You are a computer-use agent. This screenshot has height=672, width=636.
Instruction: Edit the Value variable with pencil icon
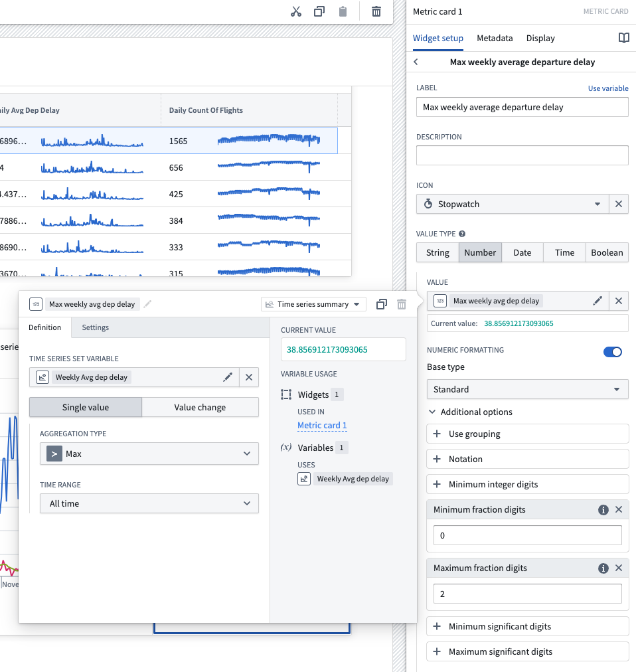click(x=597, y=301)
